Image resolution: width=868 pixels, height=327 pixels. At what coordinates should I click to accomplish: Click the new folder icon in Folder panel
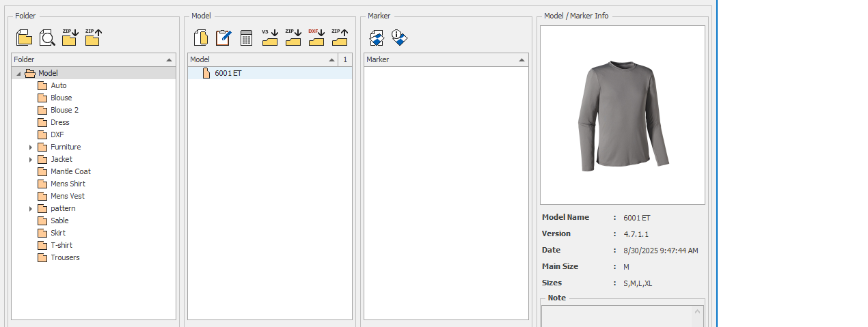pos(24,38)
